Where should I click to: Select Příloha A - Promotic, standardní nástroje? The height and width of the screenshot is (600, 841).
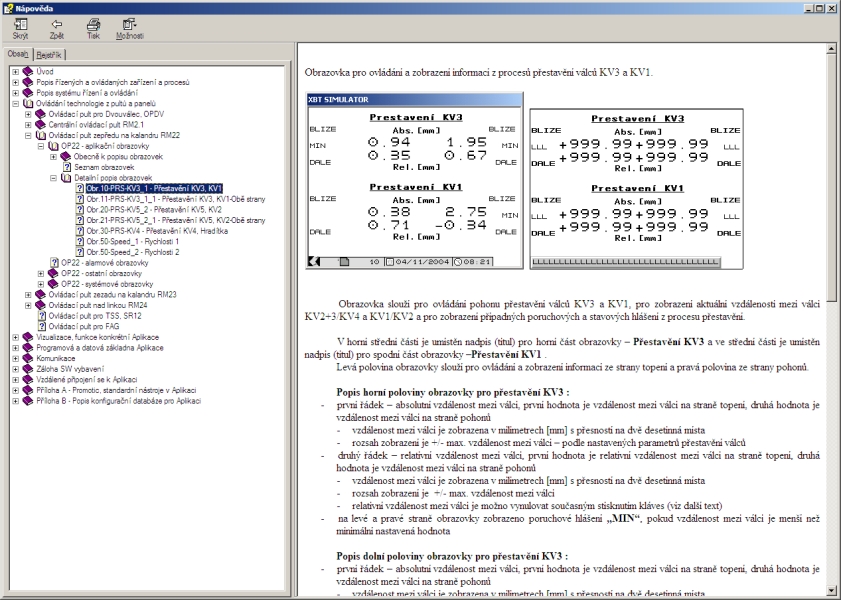click(116, 390)
